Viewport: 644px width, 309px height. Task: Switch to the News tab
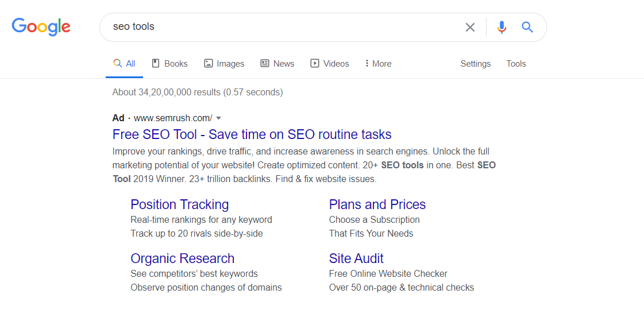tap(277, 64)
